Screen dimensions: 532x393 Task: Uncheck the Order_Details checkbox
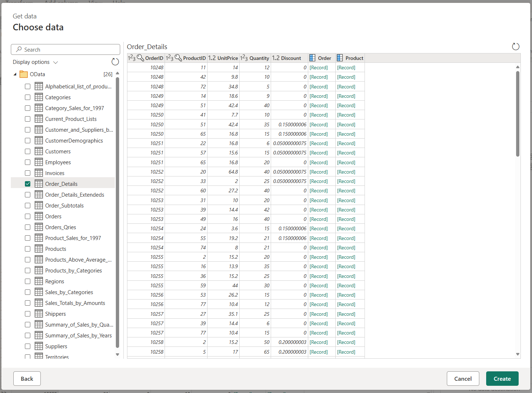27,184
